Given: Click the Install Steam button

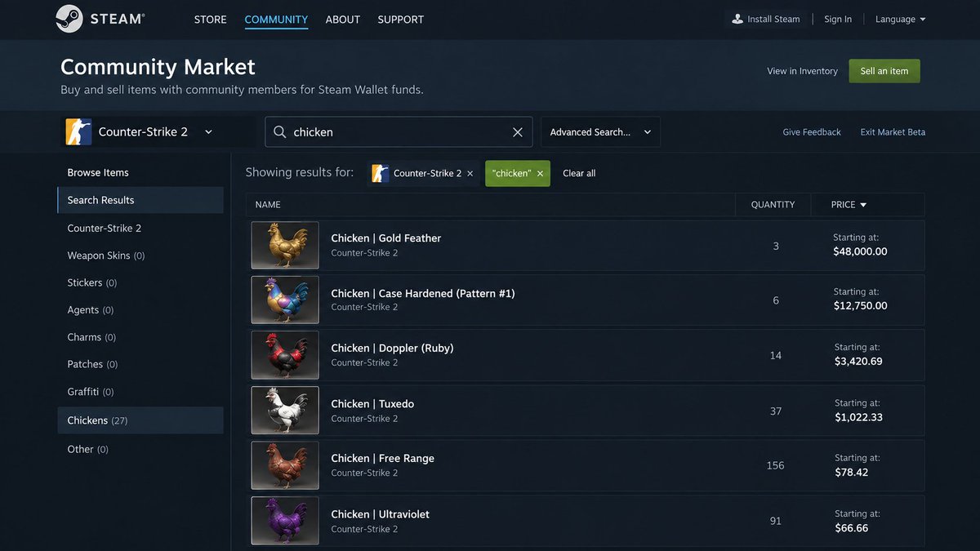Looking at the screenshot, I should point(766,19).
